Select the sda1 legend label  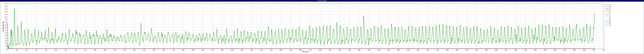[610, 23]
